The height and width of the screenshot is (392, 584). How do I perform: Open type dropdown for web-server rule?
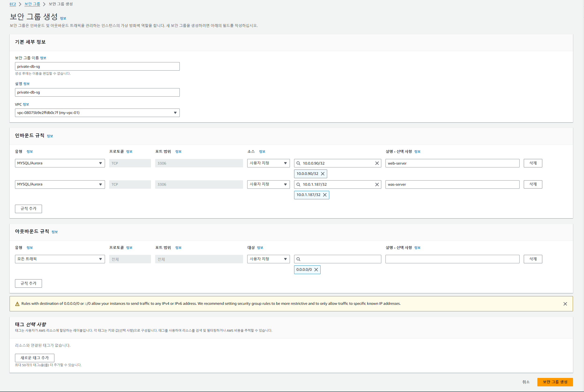60,163
